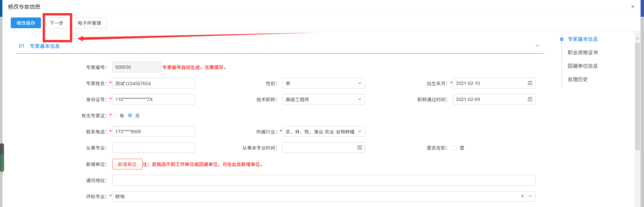Open 电子件管理
This screenshot has width=644, height=207.
click(x=89, y=23)
